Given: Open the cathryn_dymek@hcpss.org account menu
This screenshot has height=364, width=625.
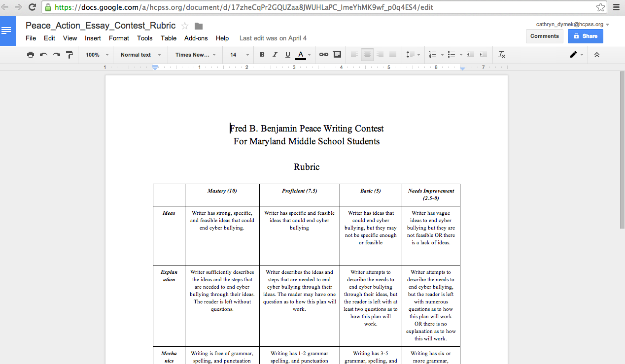Looking at the screenshot, I should [x=573, y=24].
